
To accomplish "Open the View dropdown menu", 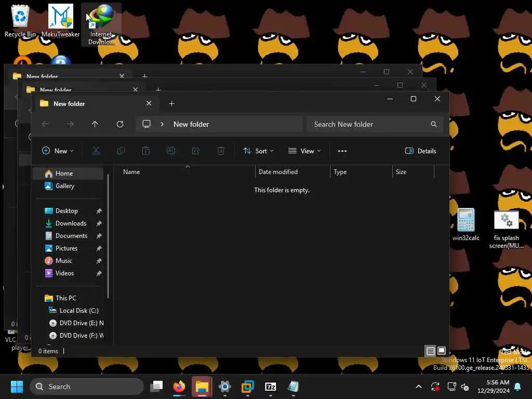I will point(304,151).
